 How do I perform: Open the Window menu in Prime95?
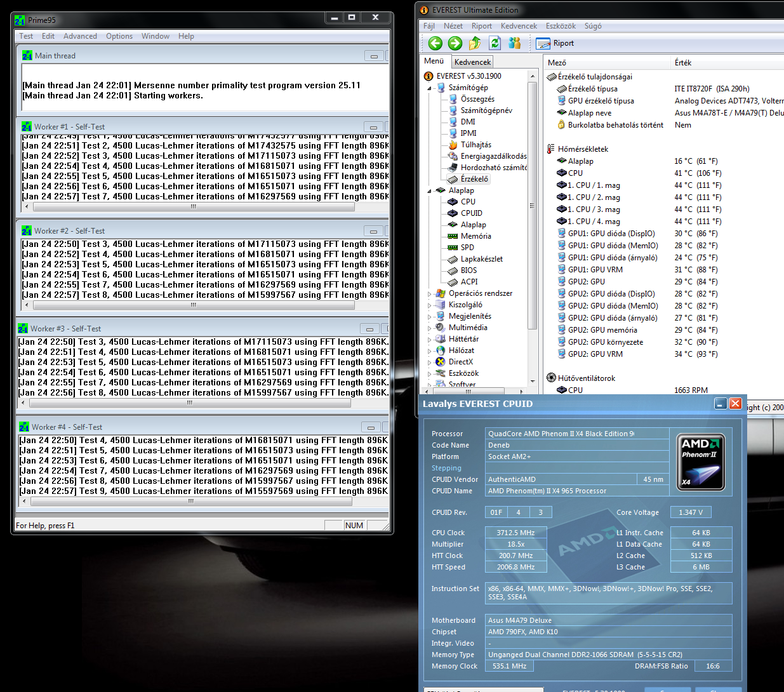pyautogui.click(x=156, y=36)
